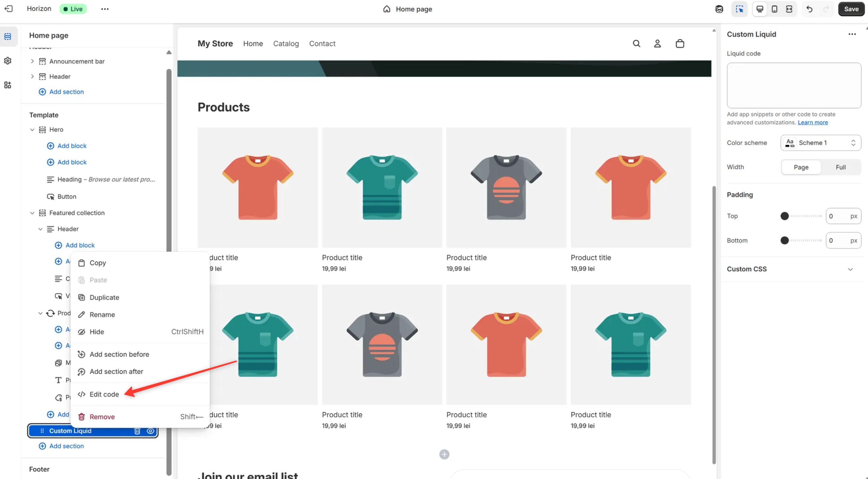Choose Edit code from context menu
Image resolution: width=868 pixels, height=479 pixels.
pos(104,394)
